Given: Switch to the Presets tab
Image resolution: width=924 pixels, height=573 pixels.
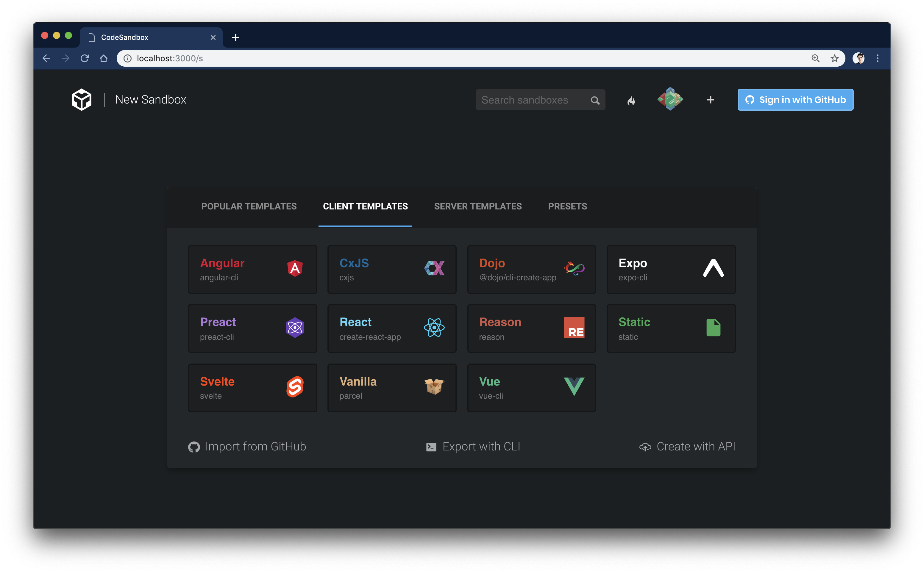Looking at the screenshot, I should tap(567, 206).
